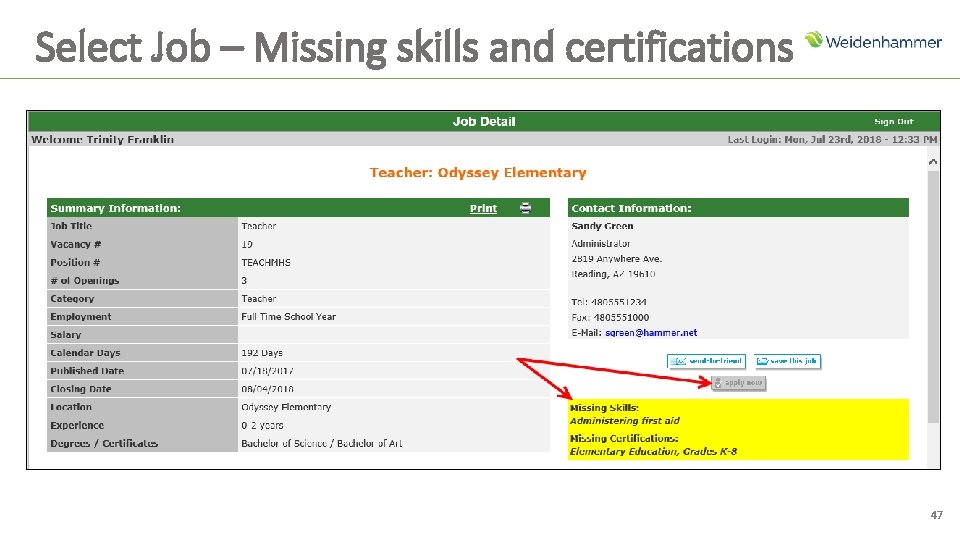Select the Degrees value 'Bachelor of Science'
This screenshot has height=540, width=960.
(x=284, y=443)
